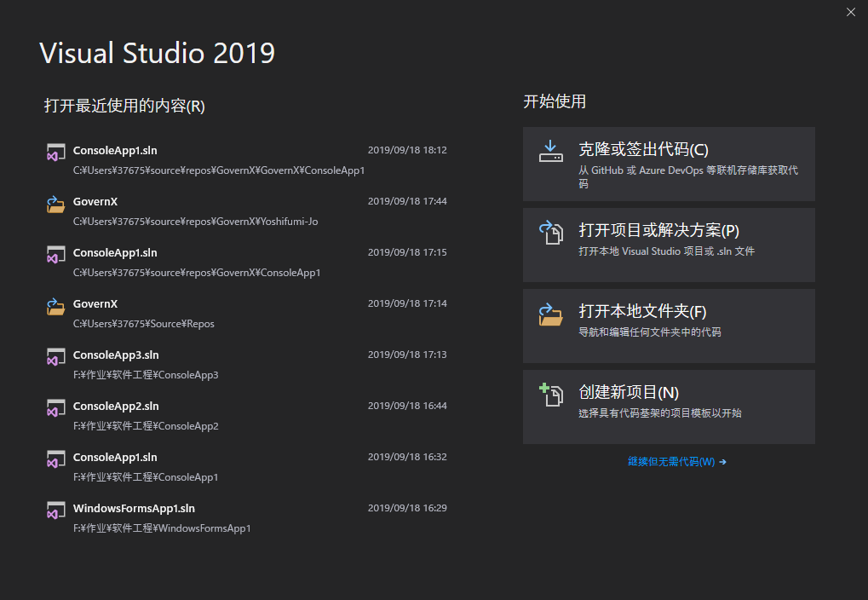This screenshot has height=600, width=868.
Task: Follow the 继续但无需代码(W) link
Action: click(671, 461)
